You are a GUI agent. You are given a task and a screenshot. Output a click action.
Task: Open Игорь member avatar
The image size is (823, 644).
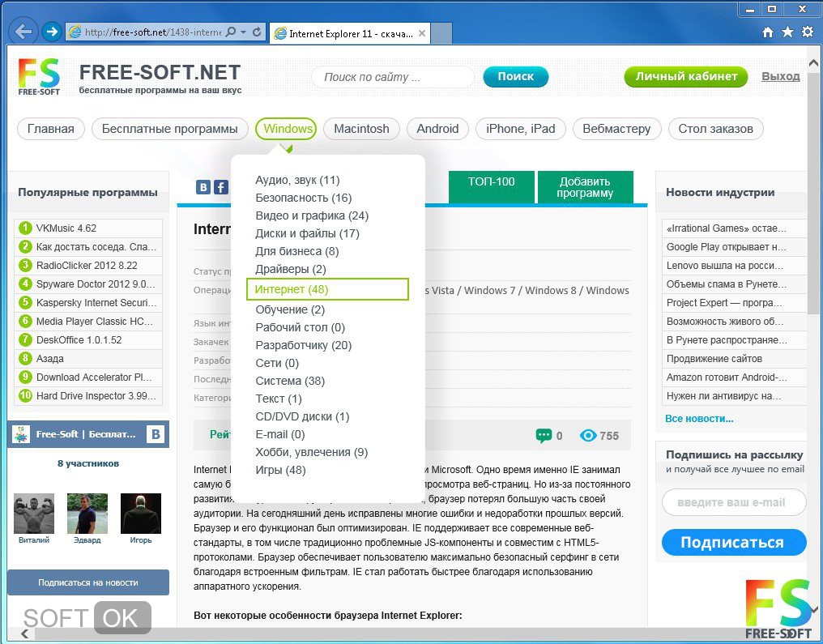point(141,514)
